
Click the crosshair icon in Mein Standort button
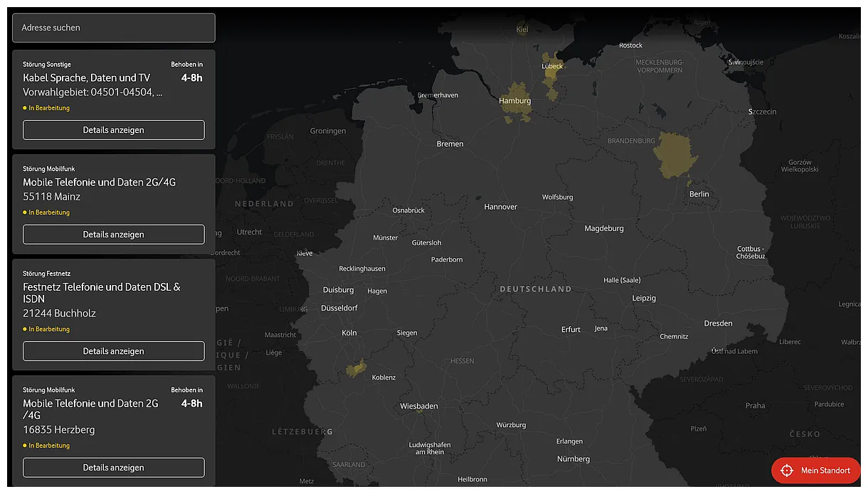click(787, 470)
